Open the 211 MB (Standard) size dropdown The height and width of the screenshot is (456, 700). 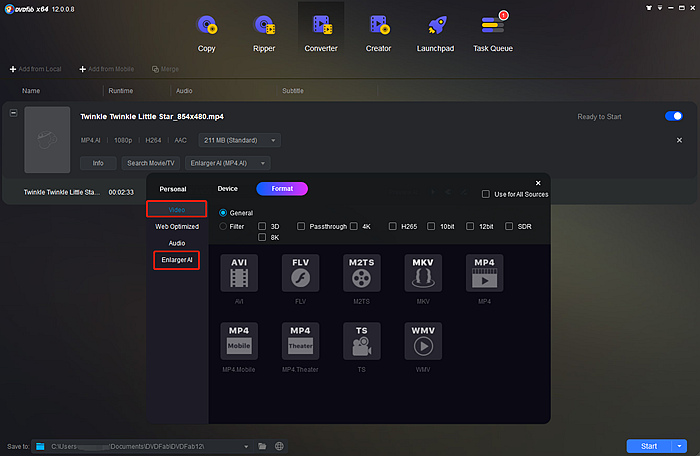(240, 140)
